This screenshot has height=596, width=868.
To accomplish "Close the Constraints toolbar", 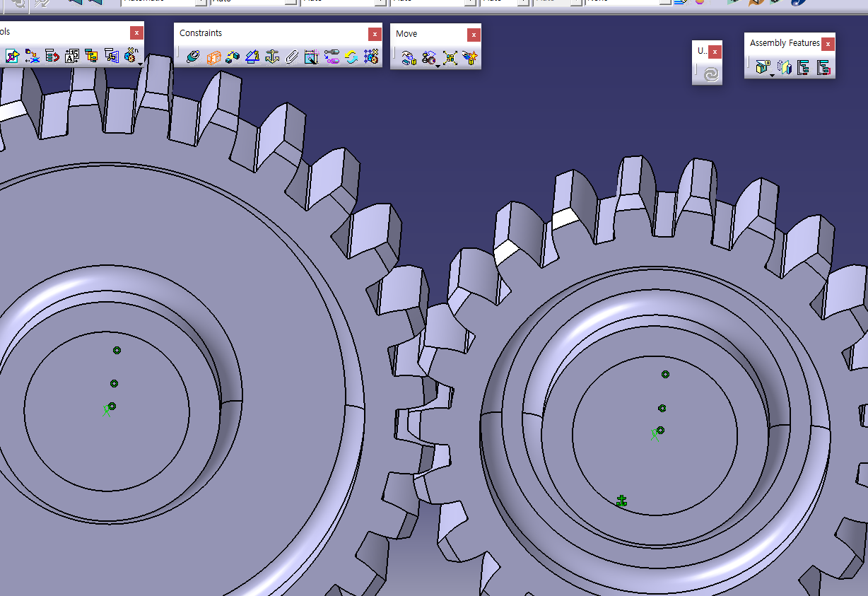I will point(374,34).
